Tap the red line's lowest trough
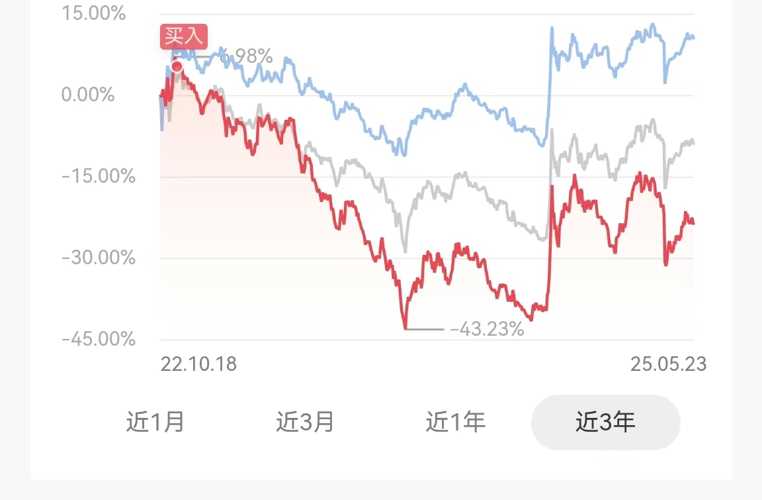762x500 pixels. click(405, 328)
